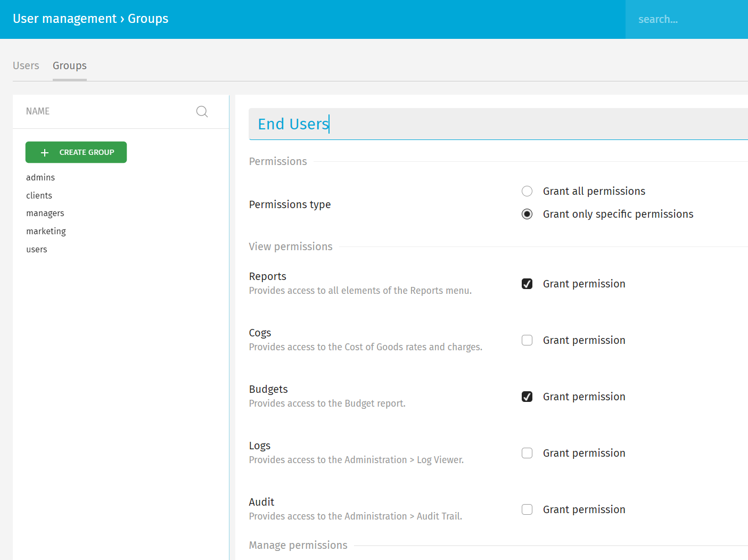Image resolution: width=748 pixels, height=560 pixels.
Task: Select the clients group
Action: tap(39, 195)
